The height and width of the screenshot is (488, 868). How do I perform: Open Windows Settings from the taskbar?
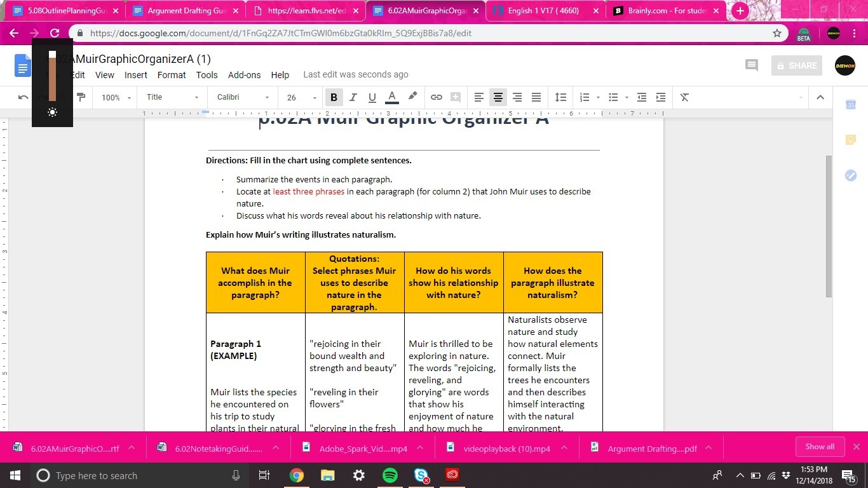click(358, 475)
